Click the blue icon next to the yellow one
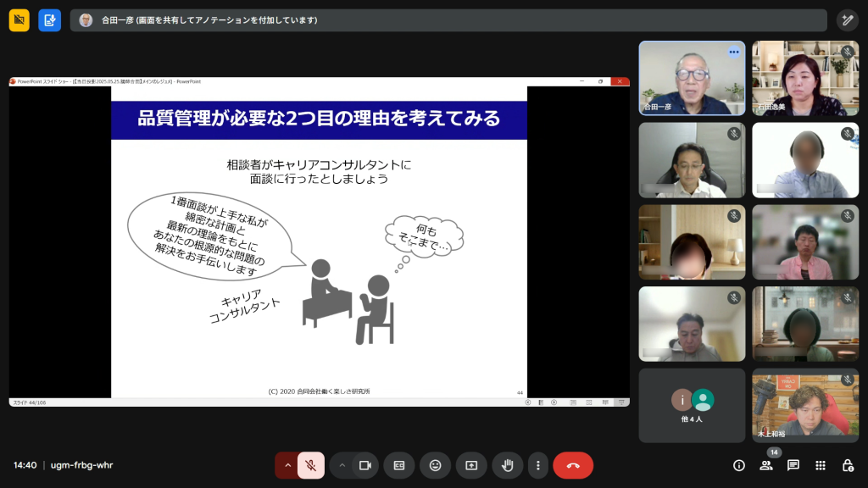The width and height of the screenshot is (868, 488). 49,20
